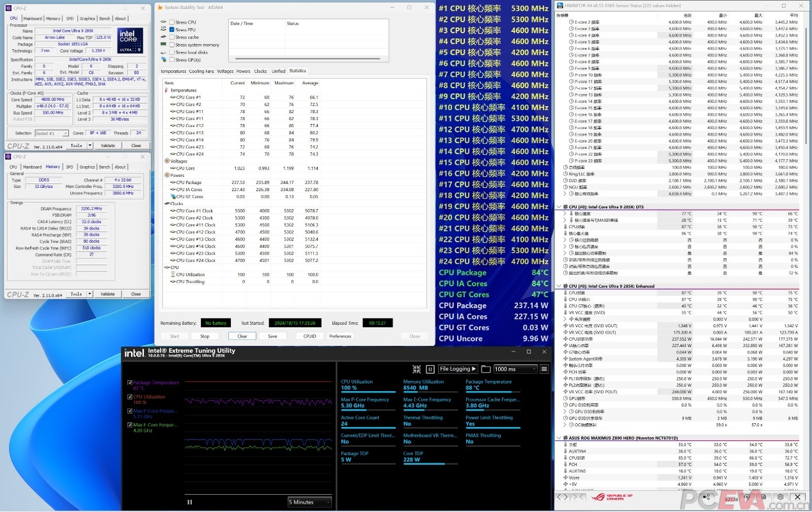Click the clock icon beside P-core 10 row
This screenshot has width=812, height=512.
tap(571, 75)
